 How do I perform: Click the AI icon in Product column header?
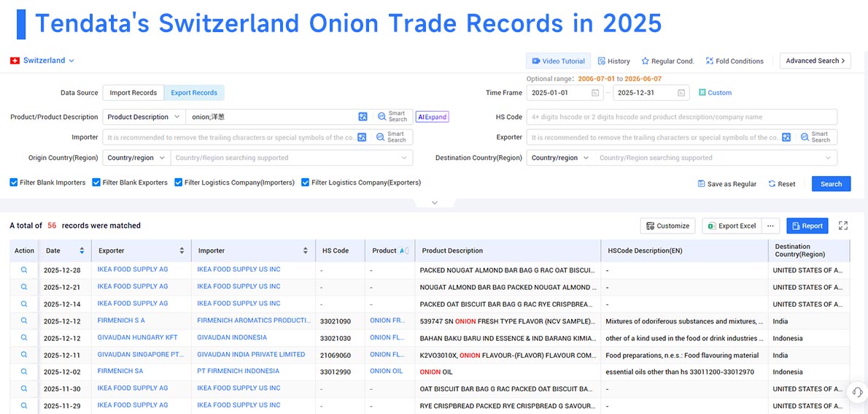[403, 250]
